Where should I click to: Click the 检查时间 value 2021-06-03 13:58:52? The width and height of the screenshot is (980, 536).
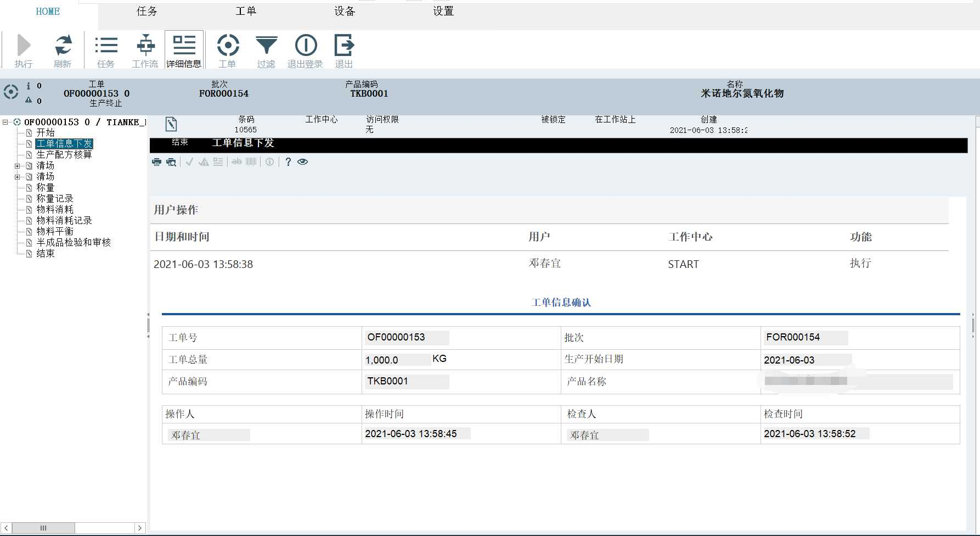[x=816, y=434]
